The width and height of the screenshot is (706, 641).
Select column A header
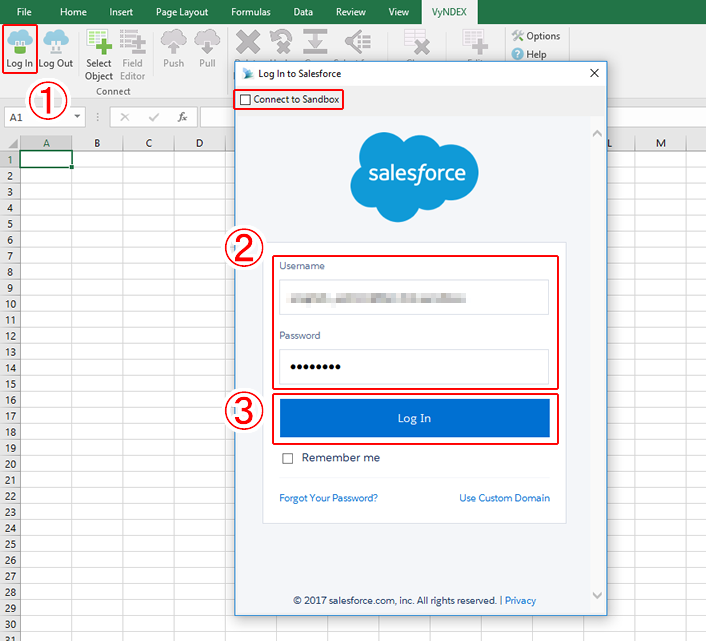(x=46, y=143)
